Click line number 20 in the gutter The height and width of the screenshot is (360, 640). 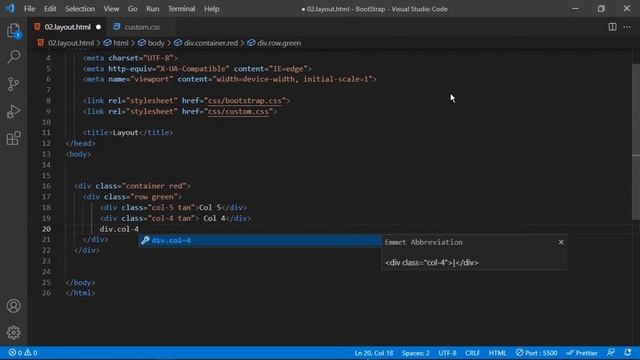[x=46, y=229]
